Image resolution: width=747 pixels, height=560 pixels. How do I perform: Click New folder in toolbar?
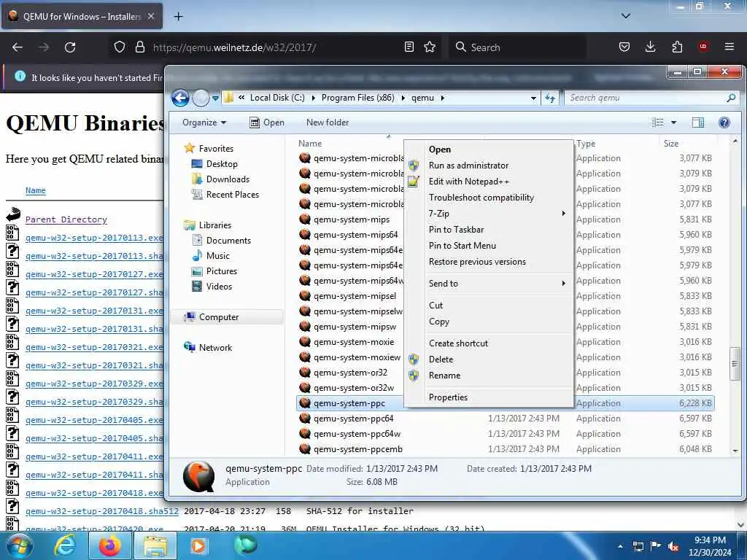point(328,122)
